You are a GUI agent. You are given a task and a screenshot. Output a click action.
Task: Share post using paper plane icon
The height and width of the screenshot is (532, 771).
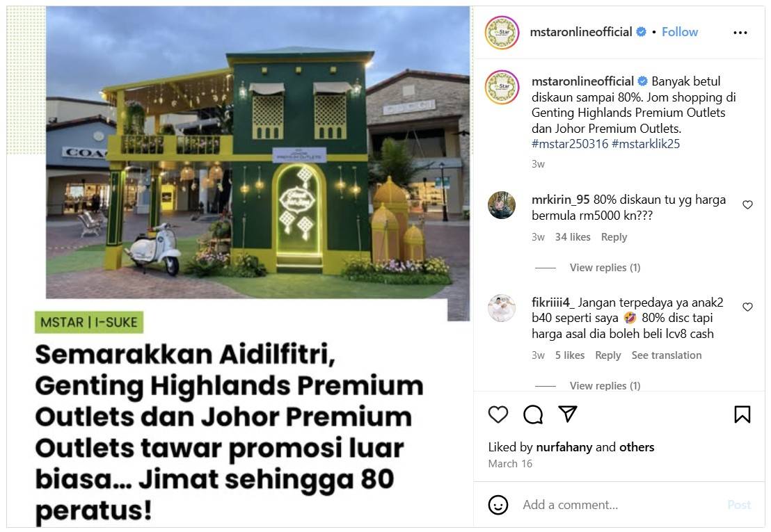pos(567,414)
